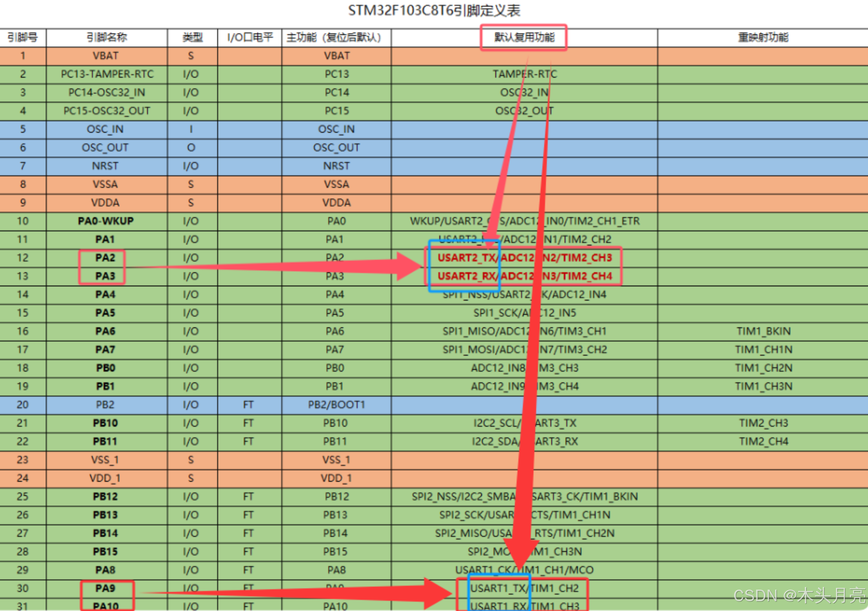Click the PB11 pin name cell
The height and width of the screenshot is (611, 868).
tap(107, 441)
